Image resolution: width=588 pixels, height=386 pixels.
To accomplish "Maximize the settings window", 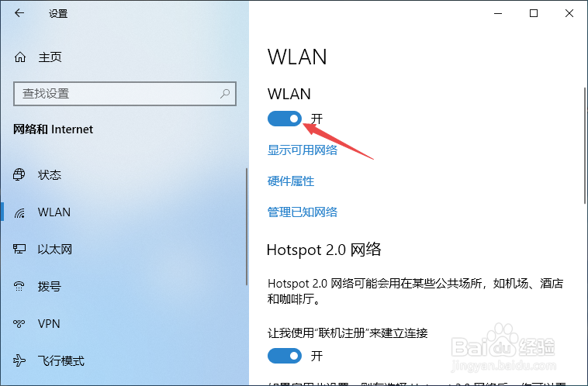I will coord(534,13).
